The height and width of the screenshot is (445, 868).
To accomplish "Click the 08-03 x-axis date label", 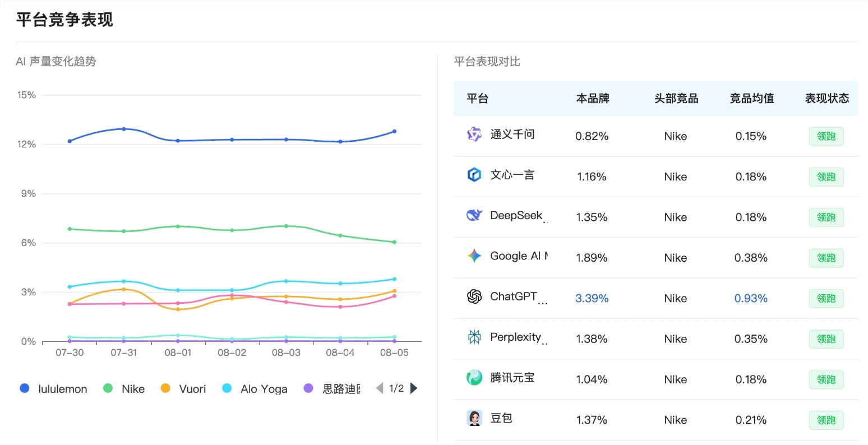I will (x=286, y=353).
